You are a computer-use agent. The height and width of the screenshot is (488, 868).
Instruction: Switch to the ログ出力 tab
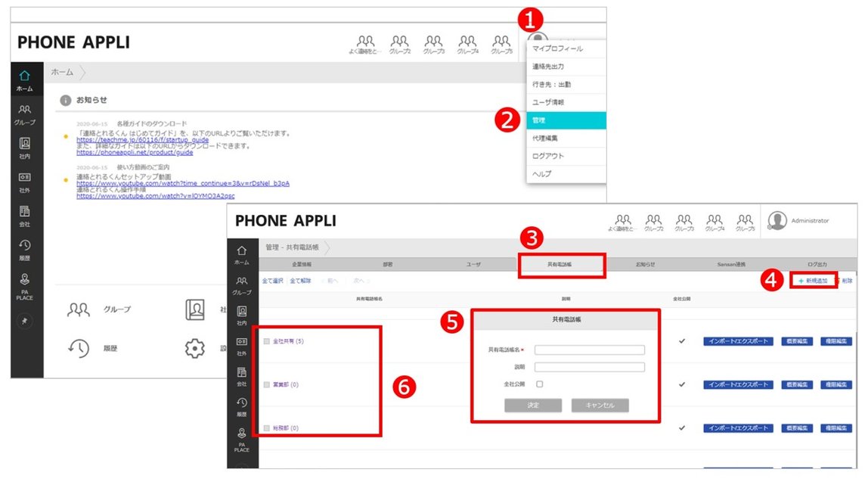tap(817, 264)
